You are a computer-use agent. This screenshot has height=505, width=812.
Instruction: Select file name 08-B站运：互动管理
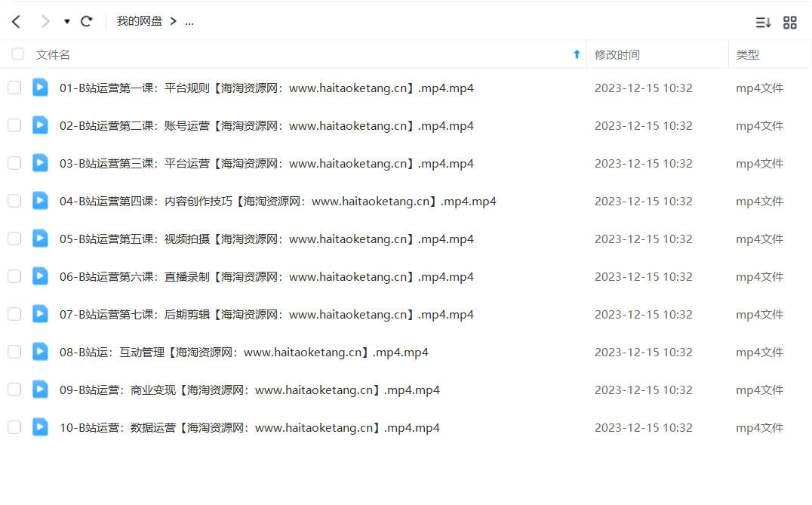pos(244,353)
